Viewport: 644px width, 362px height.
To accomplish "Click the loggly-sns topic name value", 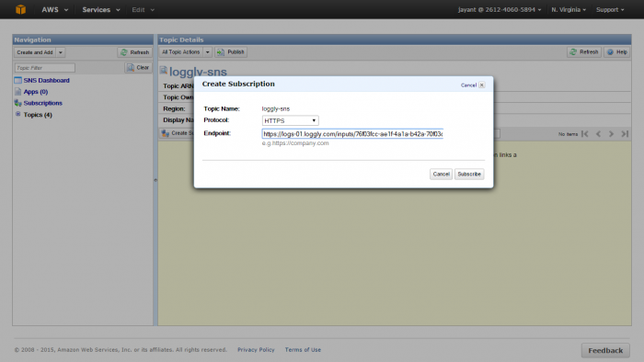I will (276, 109).
